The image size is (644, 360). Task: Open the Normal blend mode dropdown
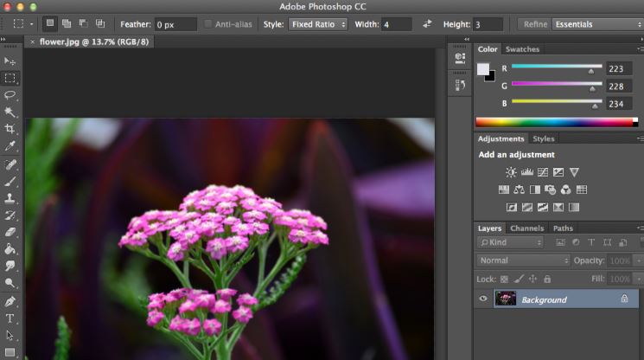click(524, 260)
